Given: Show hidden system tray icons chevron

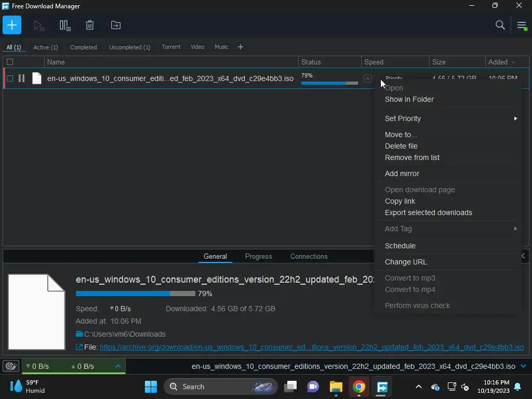Looking at the screenshot, I should (419, 387).
